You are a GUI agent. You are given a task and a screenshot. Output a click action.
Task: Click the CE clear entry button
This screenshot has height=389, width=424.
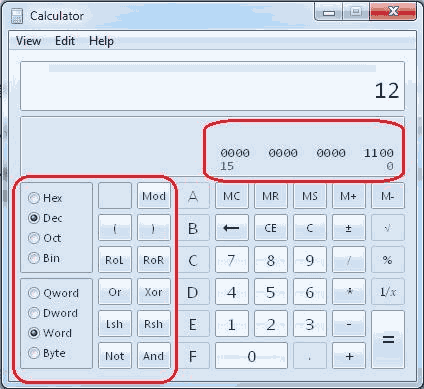[271, 228]
